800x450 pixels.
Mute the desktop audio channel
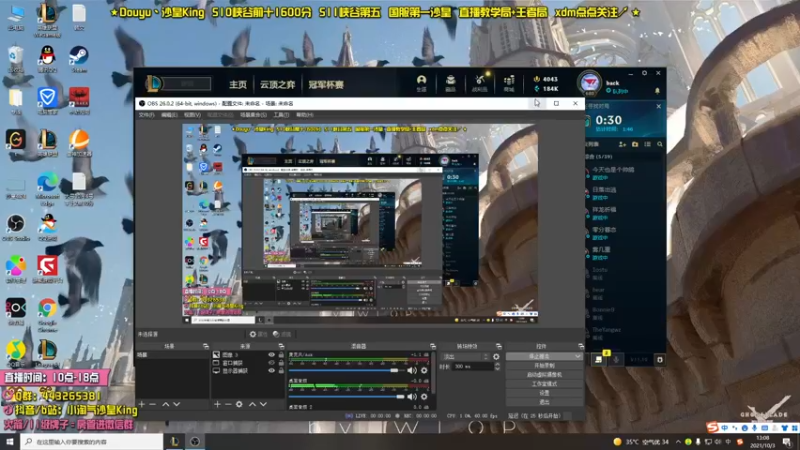(412, 396)
